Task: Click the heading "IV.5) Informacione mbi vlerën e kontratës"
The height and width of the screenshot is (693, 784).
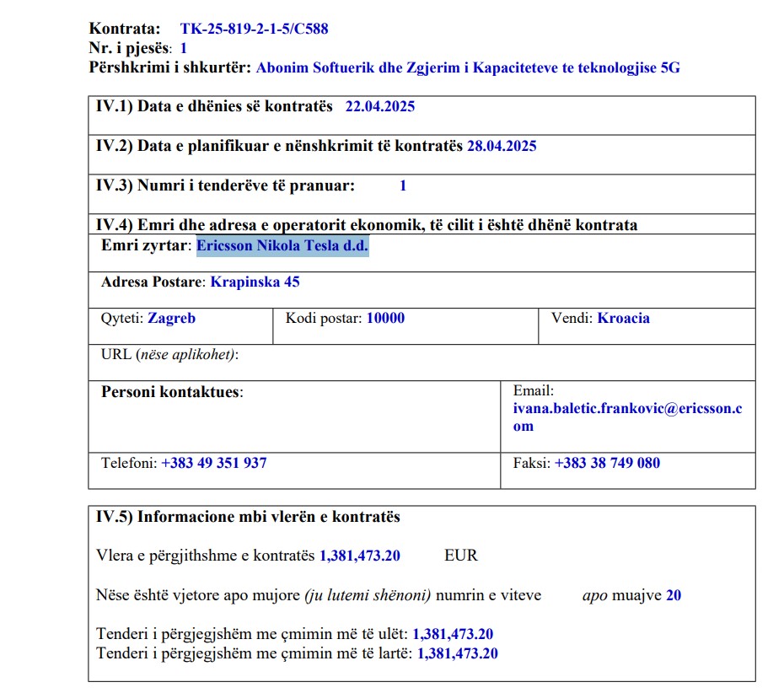Action: coord(248,517)
